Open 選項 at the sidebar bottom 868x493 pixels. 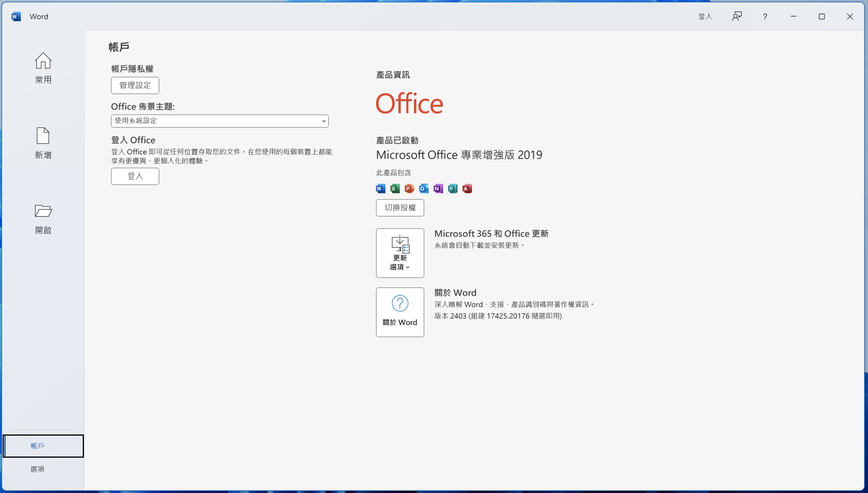click(37, 469)
